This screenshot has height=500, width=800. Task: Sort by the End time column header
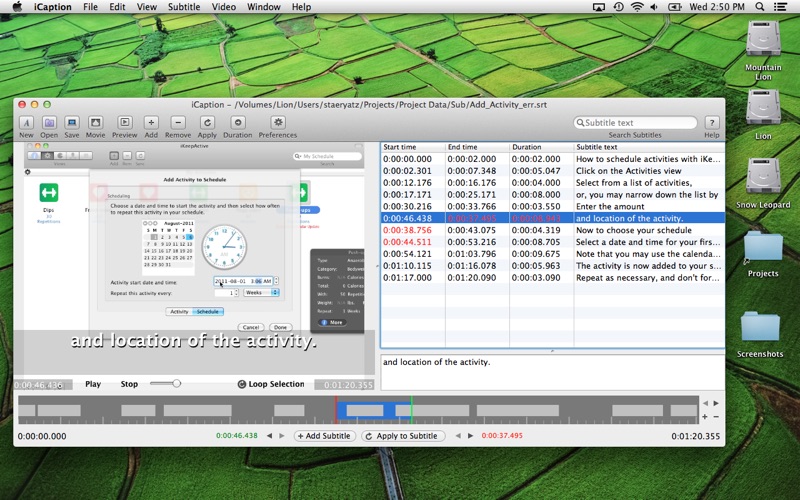[477, 147]
